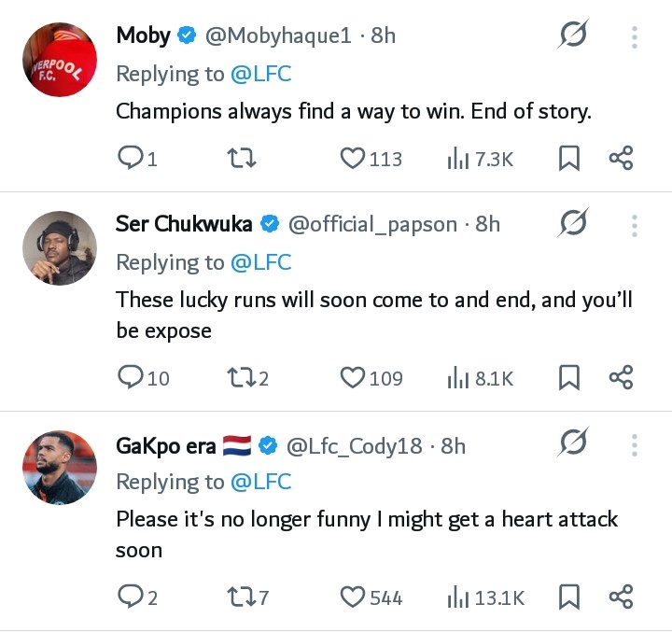Open Moby's Liverpool profile picture
This screenshot has height=632, width=672.
59,59
